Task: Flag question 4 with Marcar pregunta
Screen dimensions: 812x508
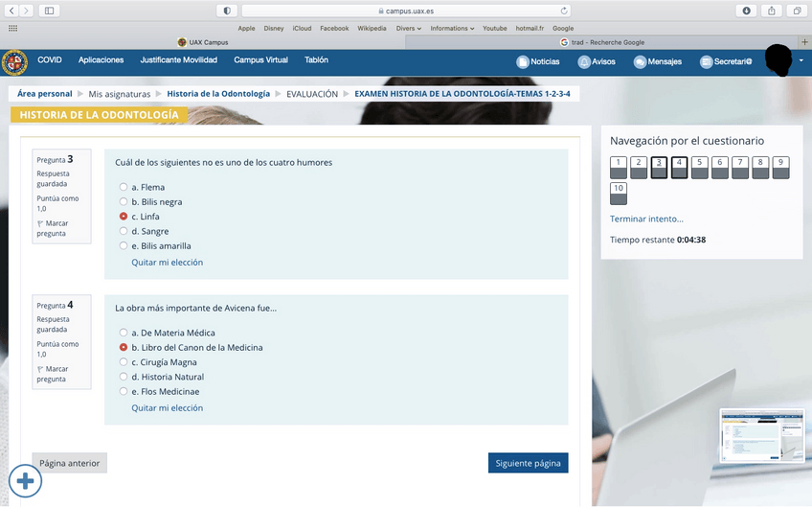Action: click(x=52, y=374)
